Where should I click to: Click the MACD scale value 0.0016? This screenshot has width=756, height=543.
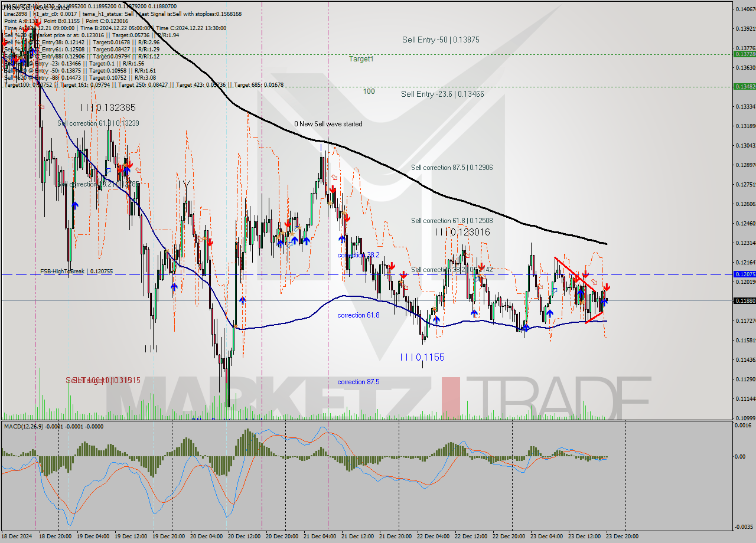point(743,425)
